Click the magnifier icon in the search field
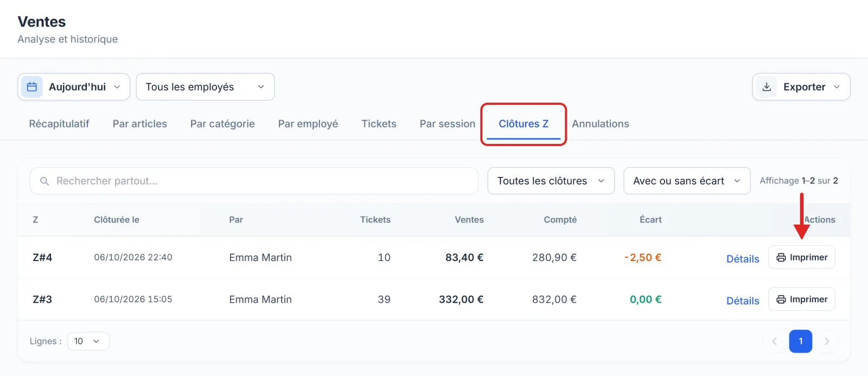 44,181
